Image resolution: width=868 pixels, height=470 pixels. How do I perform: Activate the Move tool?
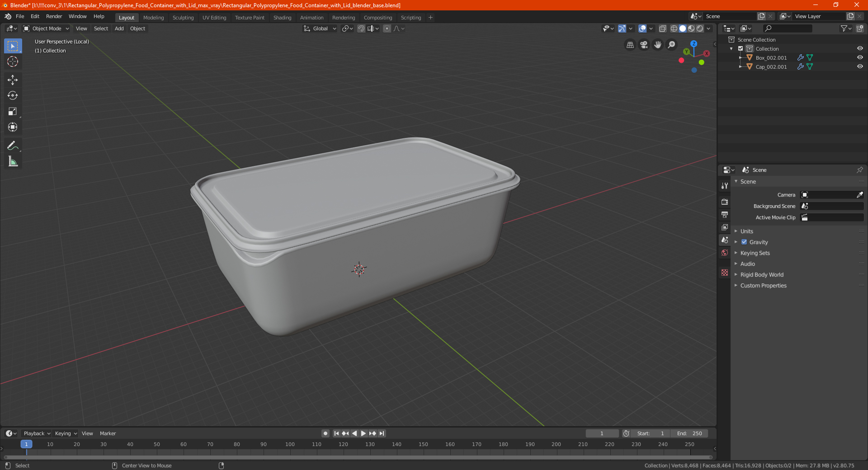point(13,80)
